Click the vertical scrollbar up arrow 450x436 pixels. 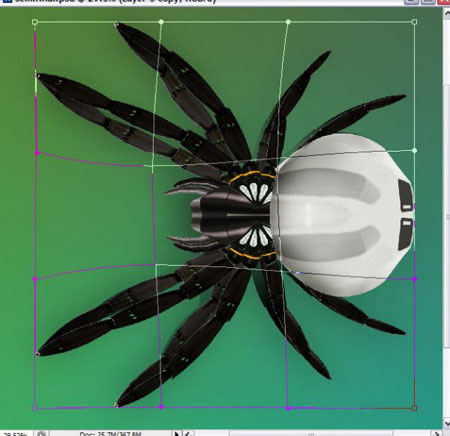point(446,14)
